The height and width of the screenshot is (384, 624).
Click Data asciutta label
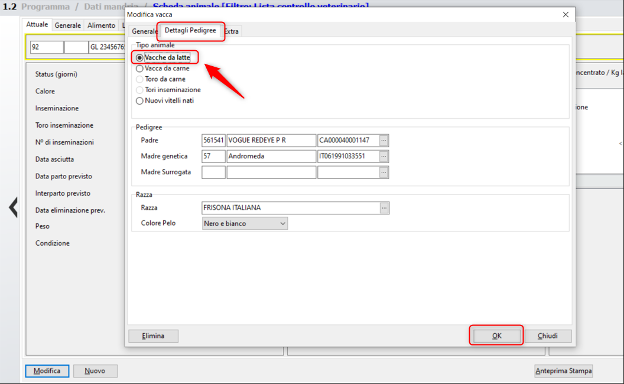pyautogui.click(x=55, y=160)
